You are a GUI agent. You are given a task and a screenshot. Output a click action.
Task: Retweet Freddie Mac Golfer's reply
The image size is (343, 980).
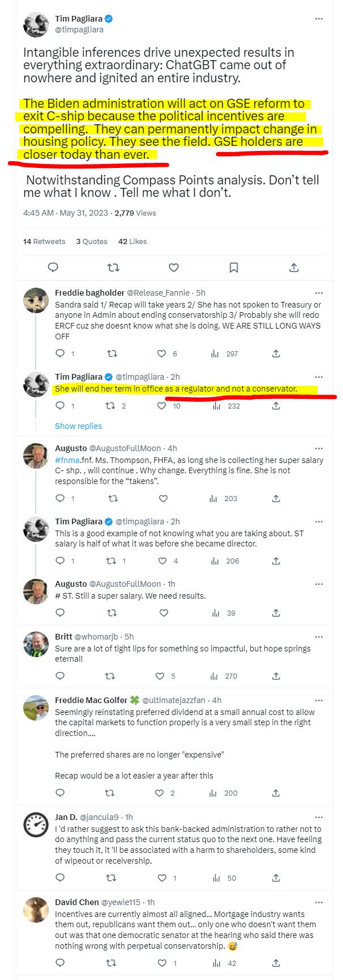[112, 793]
